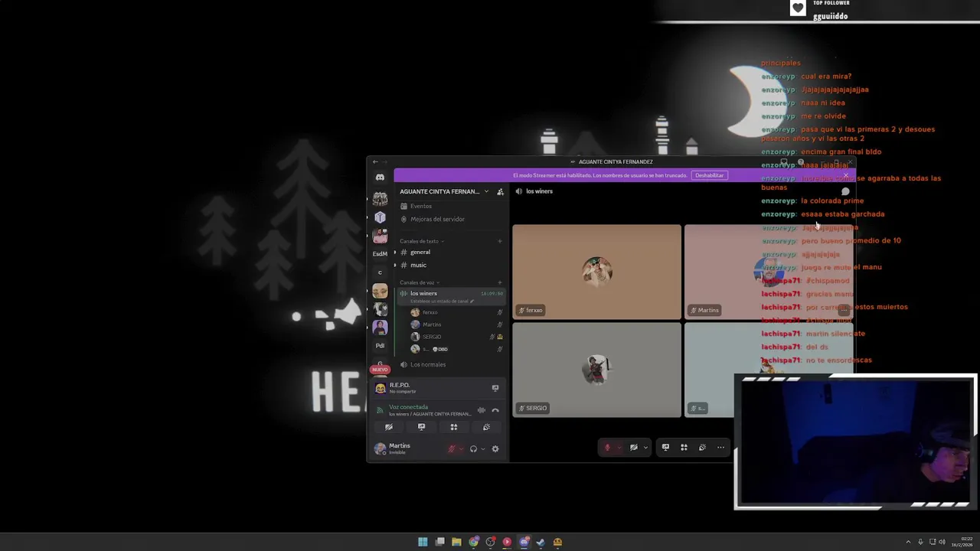The image size is (980, 551).
Task: Open input device options next to the user panel mic
Action: coord(460,449)
